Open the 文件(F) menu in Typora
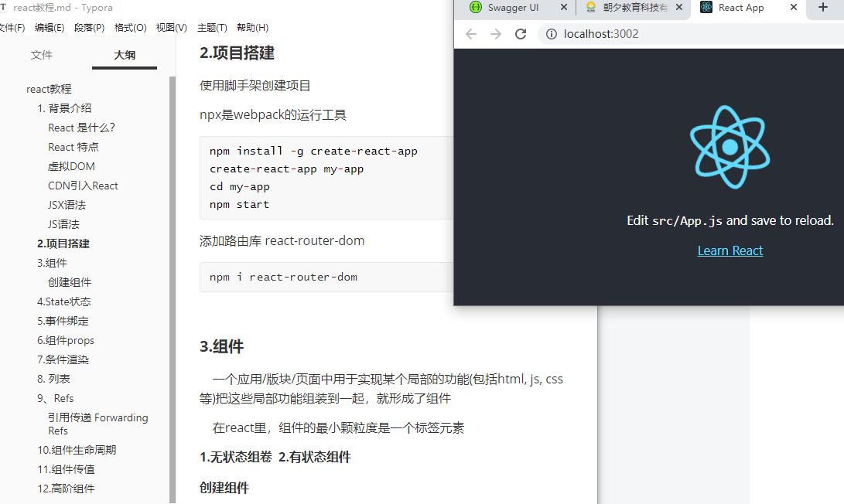Image resolution: width=844 pixels, height=504 pixels. (x=12, y=27)
